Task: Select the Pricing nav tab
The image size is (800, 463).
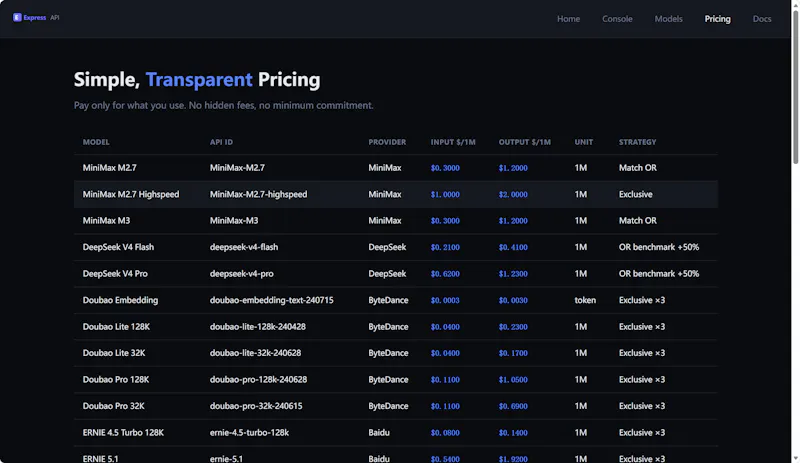Action: click(717, 19)
